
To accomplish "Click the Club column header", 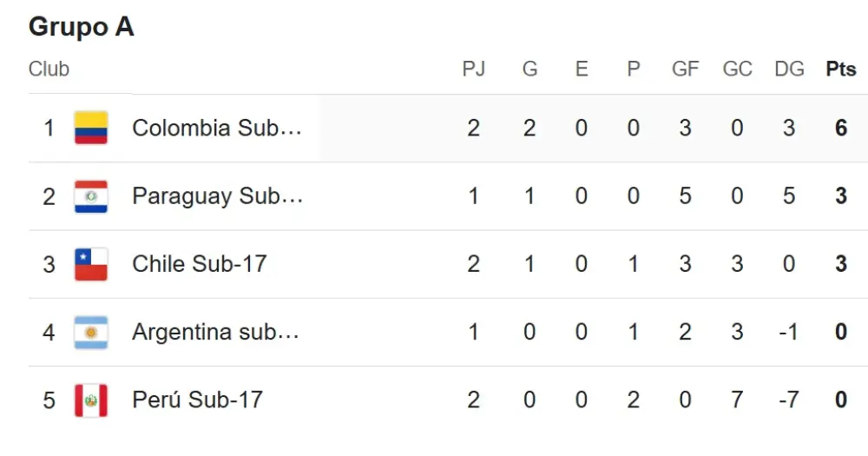I will pyautogui.click(x=49, y=69).
